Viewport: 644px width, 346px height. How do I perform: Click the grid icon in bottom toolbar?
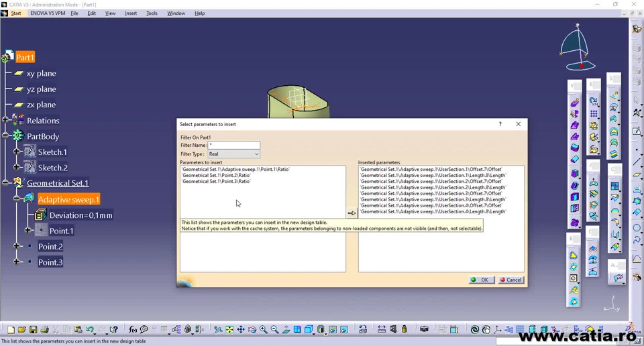tap(520, 329)
